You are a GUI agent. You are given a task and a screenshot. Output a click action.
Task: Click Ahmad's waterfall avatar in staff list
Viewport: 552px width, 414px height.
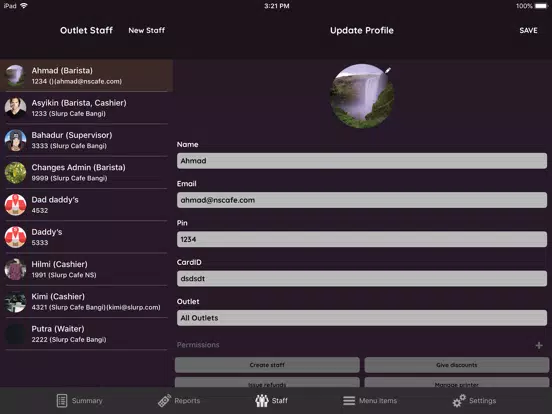[x=15, y=75]
